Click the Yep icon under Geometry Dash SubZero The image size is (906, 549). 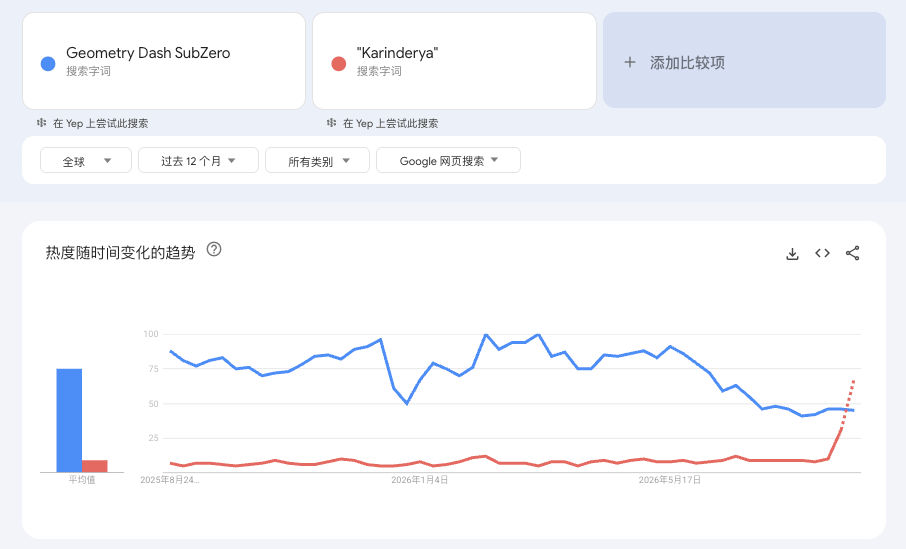pos(42,123)
